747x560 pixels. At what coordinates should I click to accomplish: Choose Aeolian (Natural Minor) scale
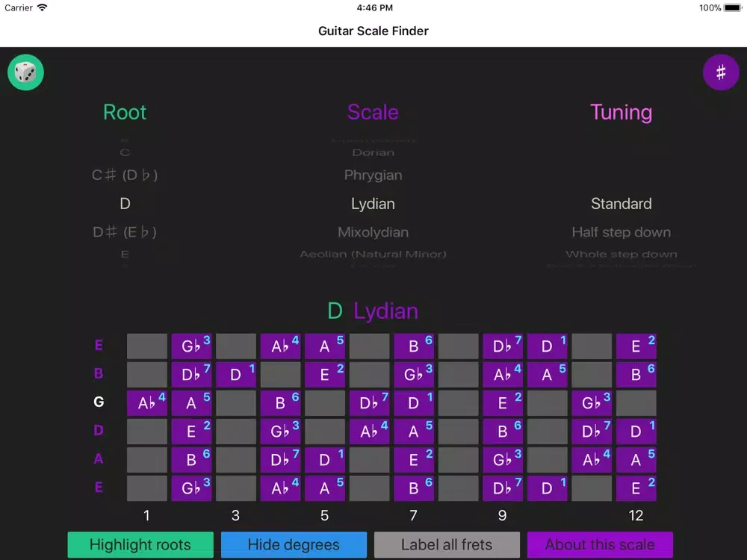coord(373,255)
